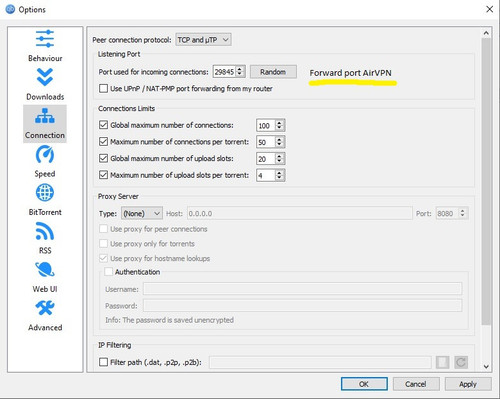
Task: Switch to the Speed tab label
Action: (x=45, y=174)
